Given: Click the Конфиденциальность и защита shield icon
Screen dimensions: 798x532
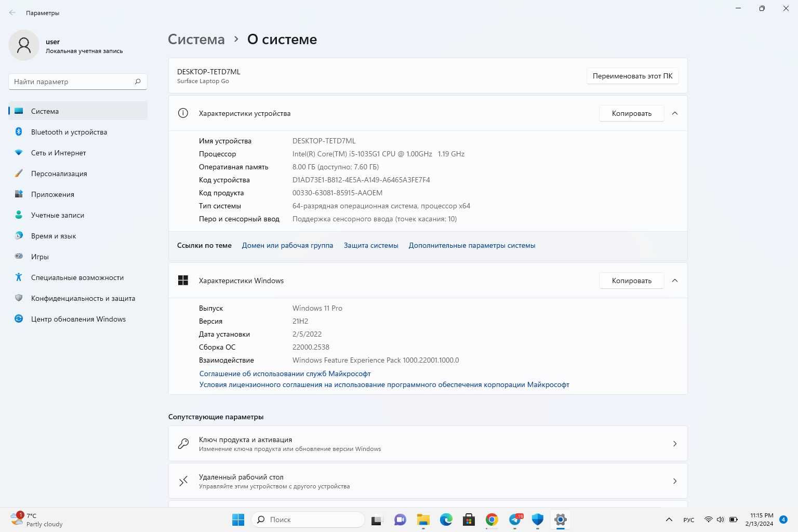Looking at the screenshot, I should point(19,298).
